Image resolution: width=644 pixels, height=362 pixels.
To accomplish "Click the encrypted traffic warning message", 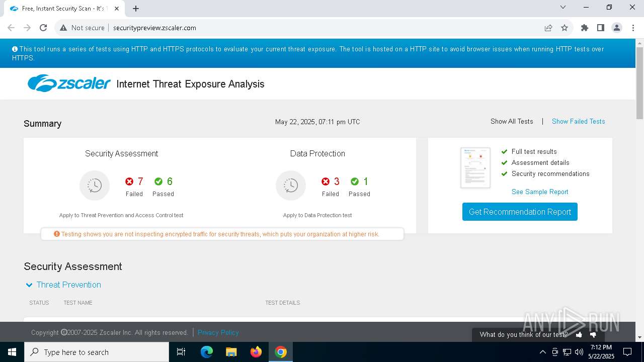I will click(x=222, y=234).
